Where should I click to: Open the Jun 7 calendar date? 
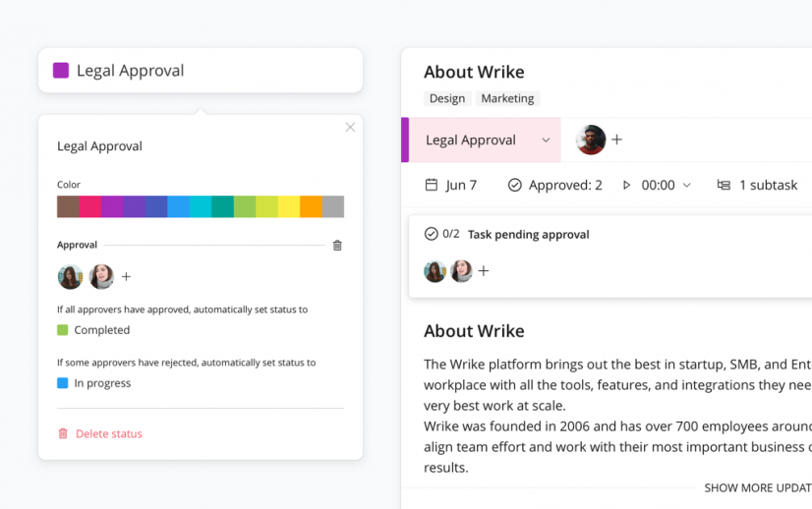(432, 185)
